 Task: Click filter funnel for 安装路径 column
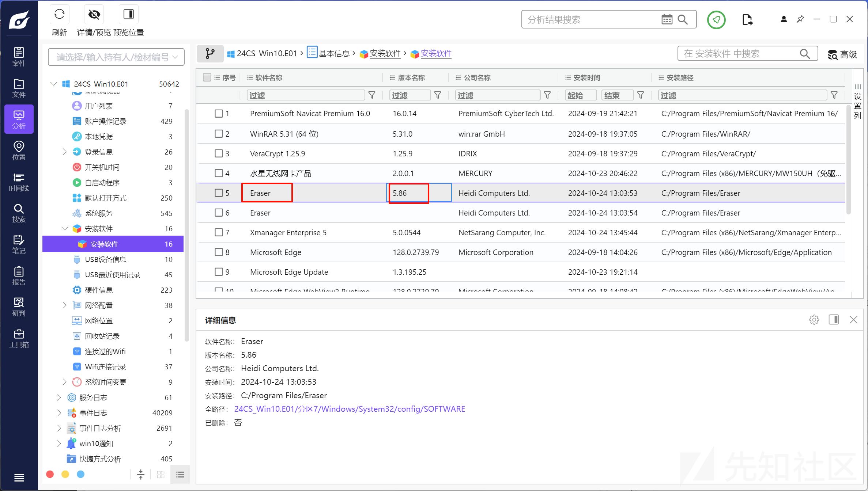coord(834,95)
